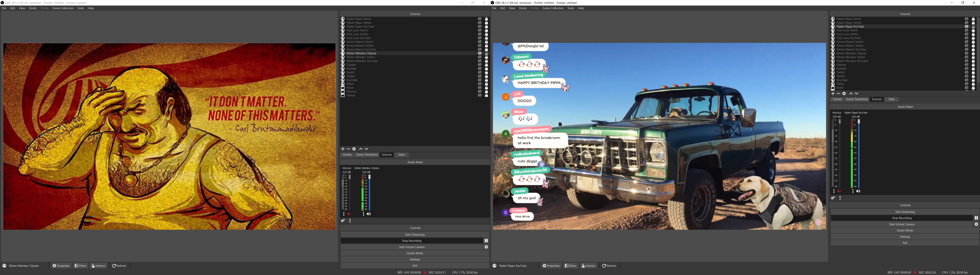Refresh the Pipkin Pippa YouTube browser source

[609, 266]
